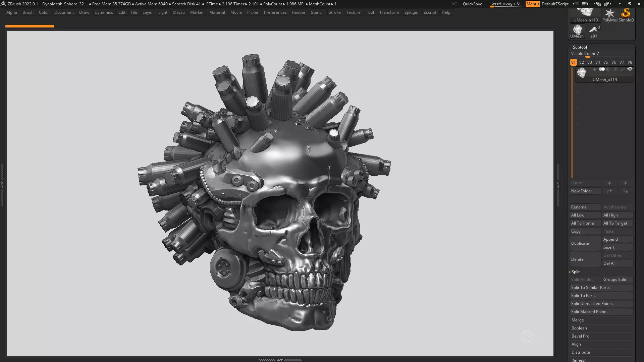Expand the Boolean section

point(579,328)
